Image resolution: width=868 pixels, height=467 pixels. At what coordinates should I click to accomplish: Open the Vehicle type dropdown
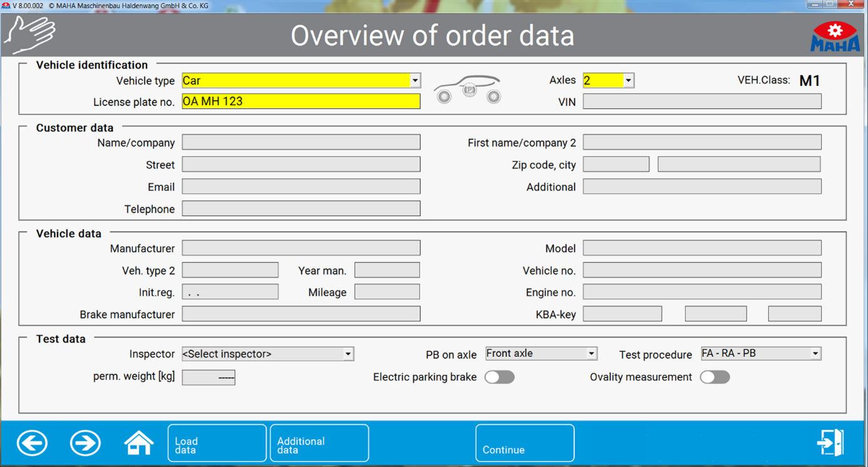point(301,80)
